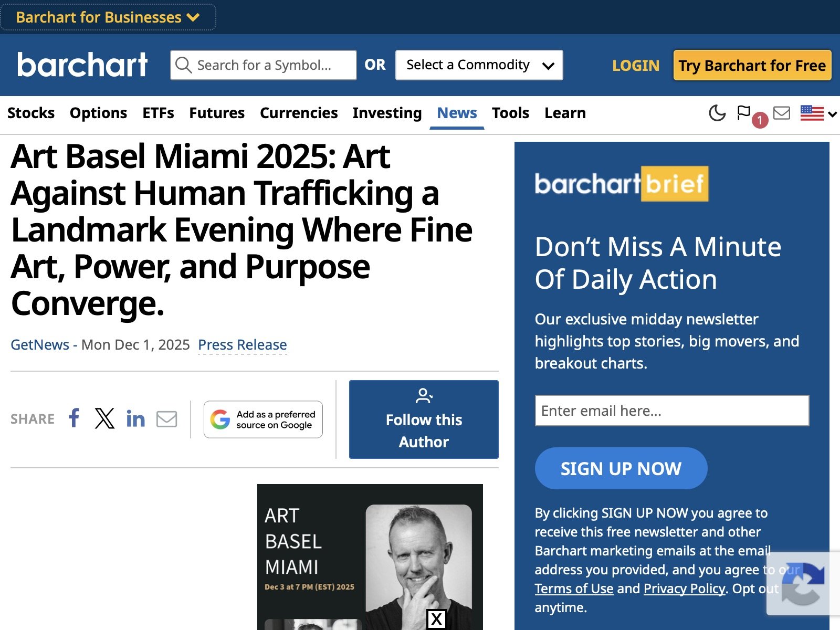Viewport: 840px width, 630px height.
Task: Click Try Barchart for Free button
Action: (x=752, y=66)
